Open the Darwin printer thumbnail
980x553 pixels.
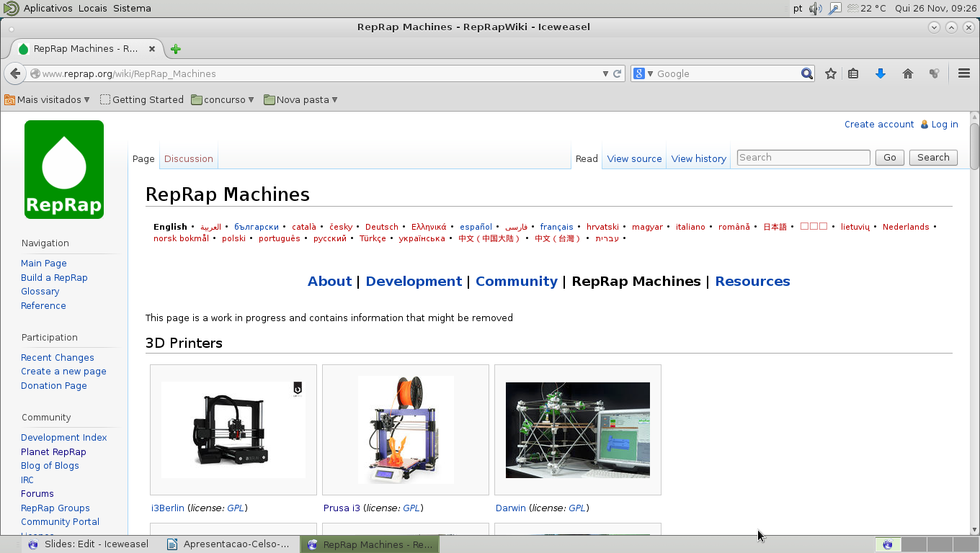578,430
